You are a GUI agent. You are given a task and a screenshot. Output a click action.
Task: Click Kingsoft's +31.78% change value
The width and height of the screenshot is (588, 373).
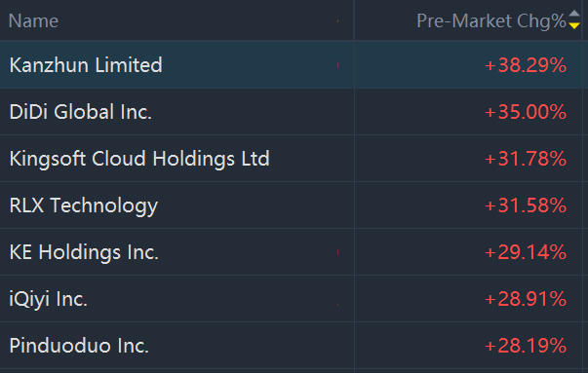[x=526, y=159]
